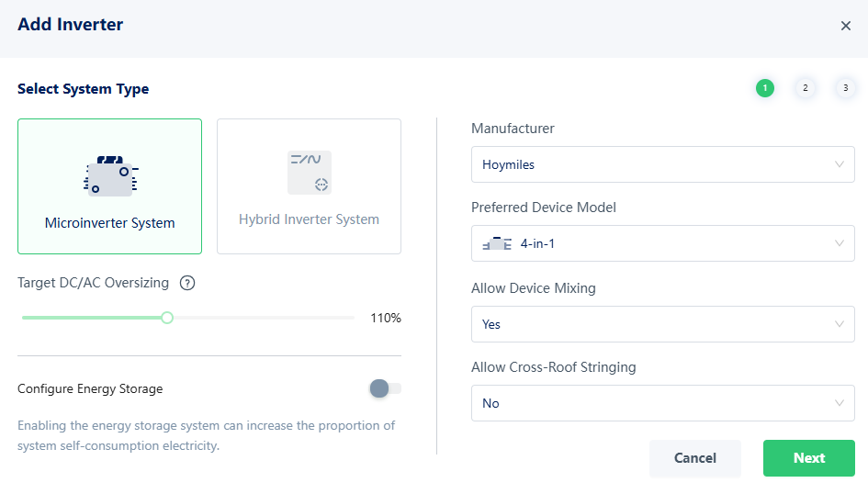868x494 pixels.
Task: Close the Add Inverter dialog
Action: pyautogui.click(x=846, y=26)
